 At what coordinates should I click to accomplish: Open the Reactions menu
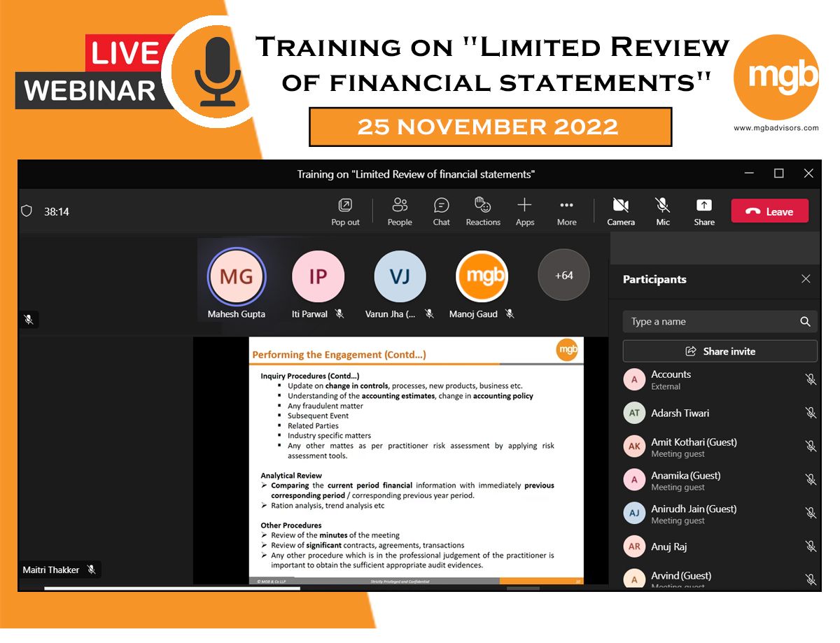(483, 211)
